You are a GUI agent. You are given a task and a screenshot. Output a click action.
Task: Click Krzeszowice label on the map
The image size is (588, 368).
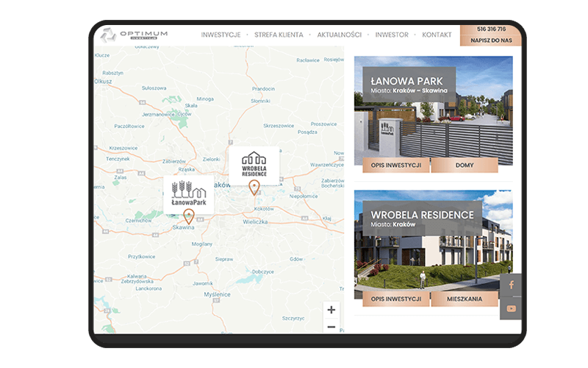[x=123, y=149]
